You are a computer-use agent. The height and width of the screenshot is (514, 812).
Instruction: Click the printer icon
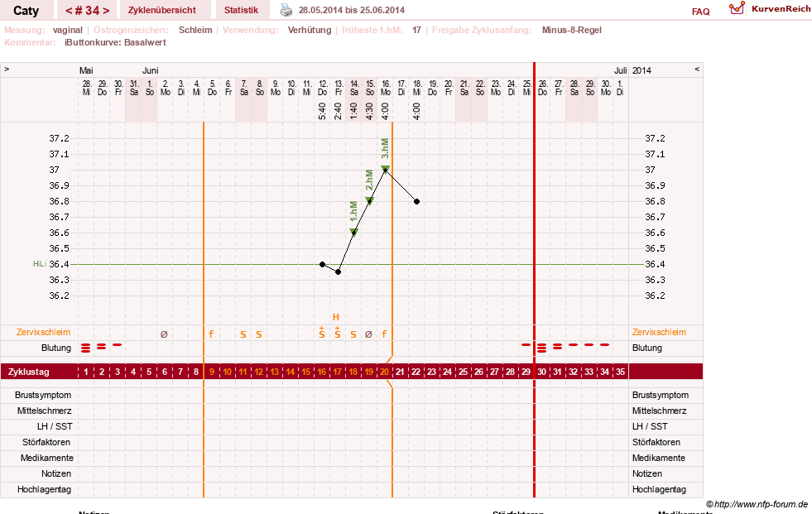[x=286, y=10]
